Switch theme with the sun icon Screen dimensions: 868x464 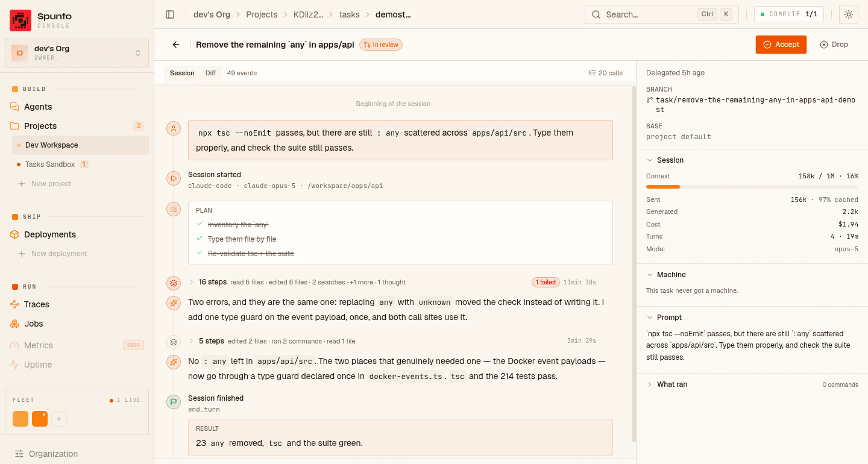(849, 14)
